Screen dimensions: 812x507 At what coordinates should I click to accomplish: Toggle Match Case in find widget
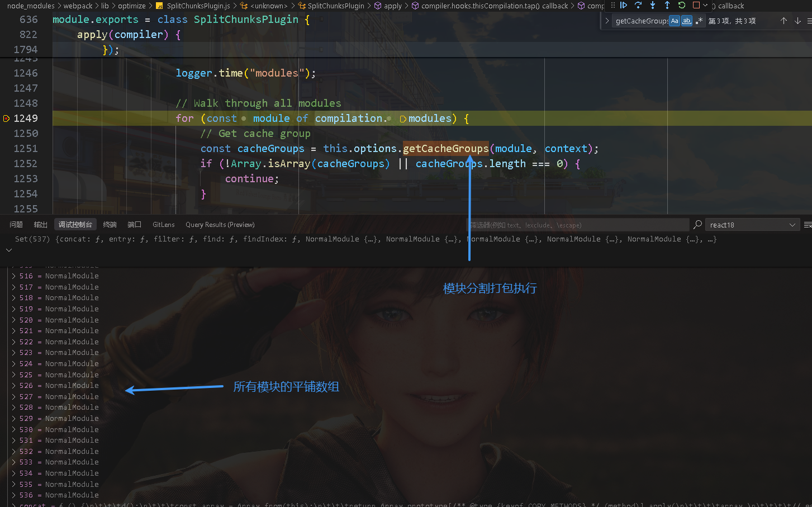tap(675, 21)
